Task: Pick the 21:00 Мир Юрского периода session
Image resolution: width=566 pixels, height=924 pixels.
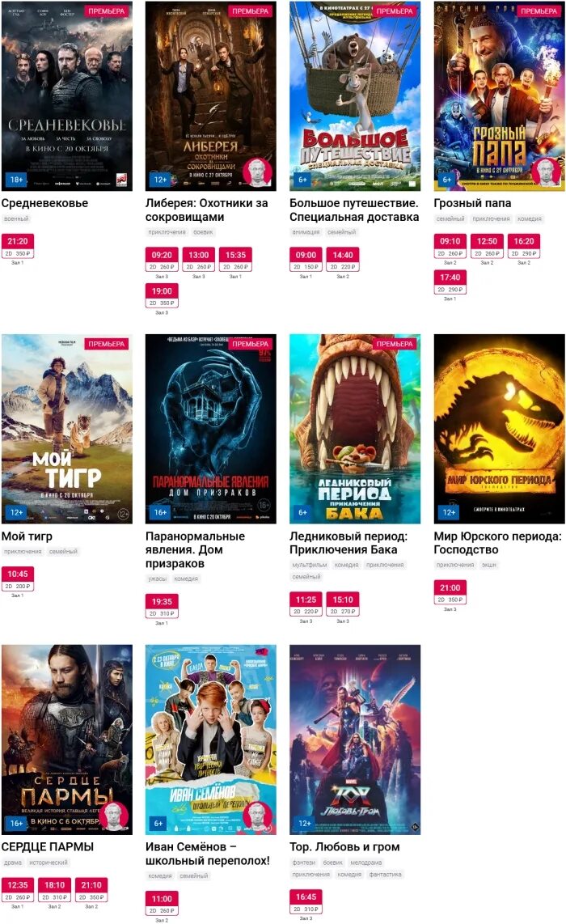Action: pos(450,593)
